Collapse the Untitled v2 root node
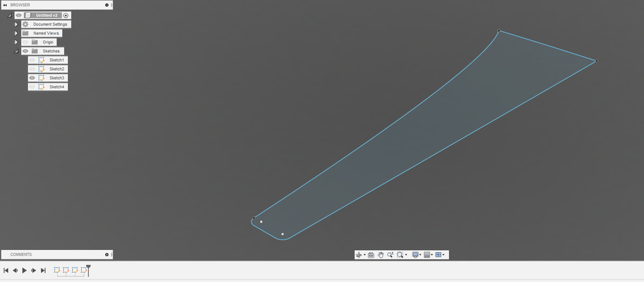The image size is (644, 282). pyautogui.click(x=10, y=16)
